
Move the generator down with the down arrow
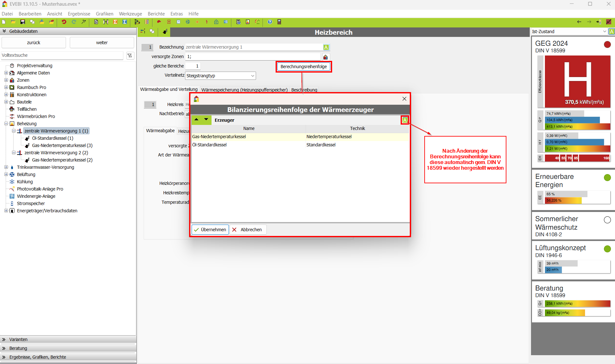[206, 120]
